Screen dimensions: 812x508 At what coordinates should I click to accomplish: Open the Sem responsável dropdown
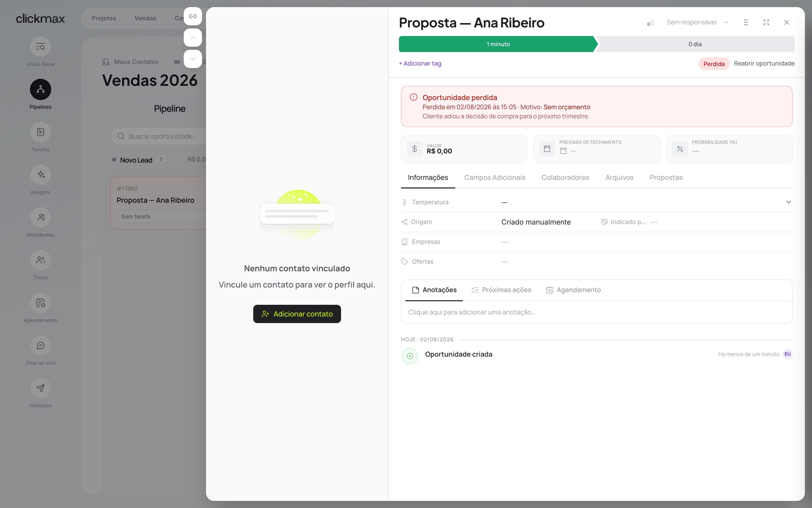tap(697, 23)
